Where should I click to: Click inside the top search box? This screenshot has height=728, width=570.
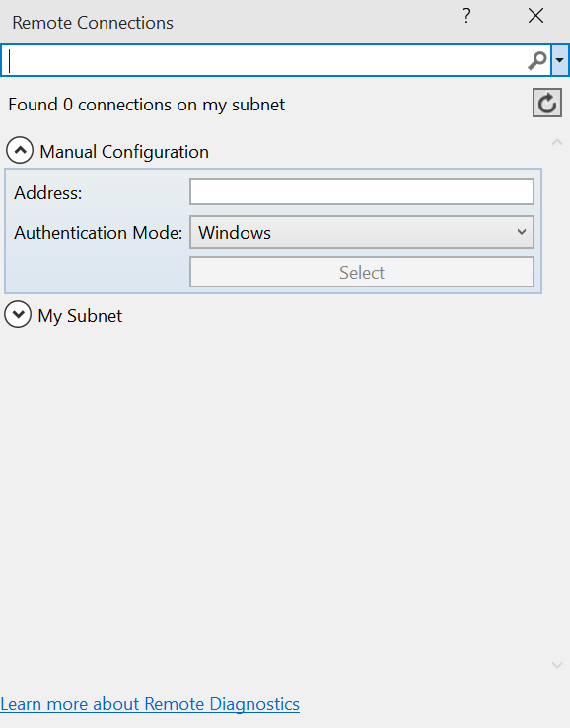[x=264, y=60]
